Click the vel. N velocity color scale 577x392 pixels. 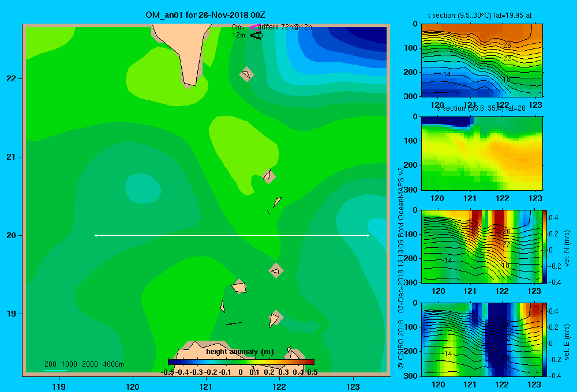click(545, 246)
